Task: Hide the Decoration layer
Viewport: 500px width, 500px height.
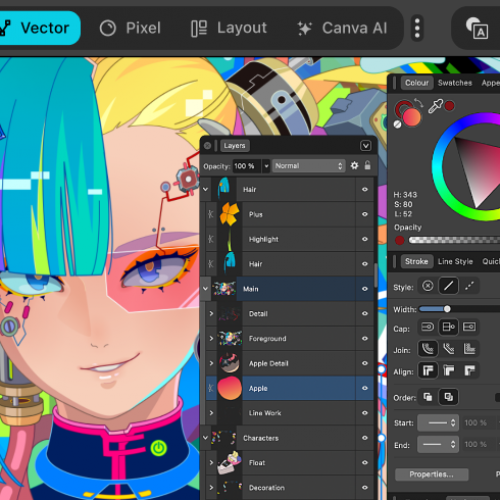Action: (365, 487)
